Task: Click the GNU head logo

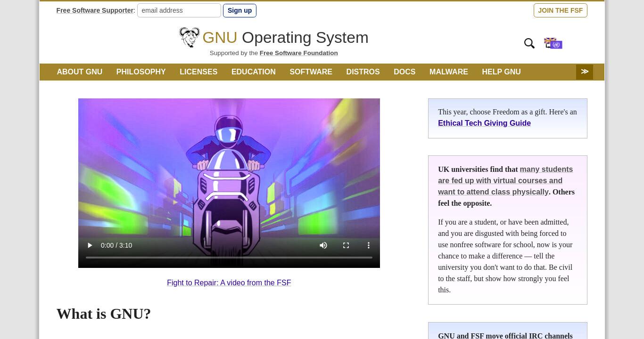Action: pos(190,37)
